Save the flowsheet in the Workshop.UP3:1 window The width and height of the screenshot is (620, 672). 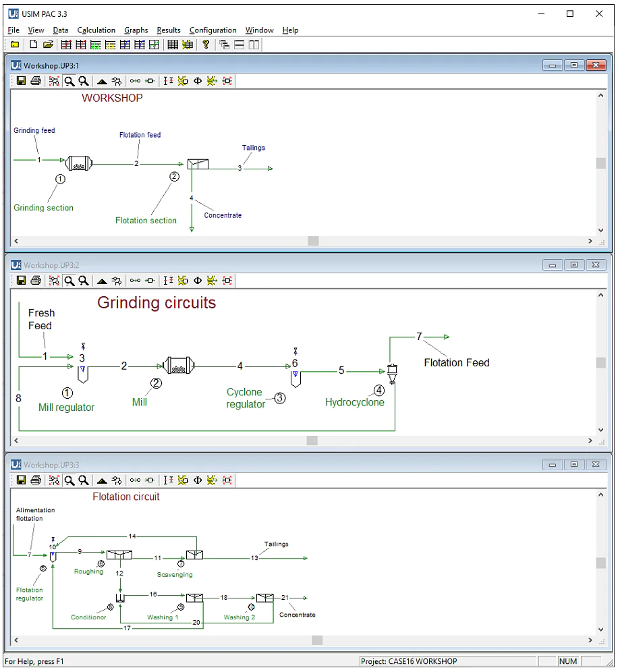point(21,81)
